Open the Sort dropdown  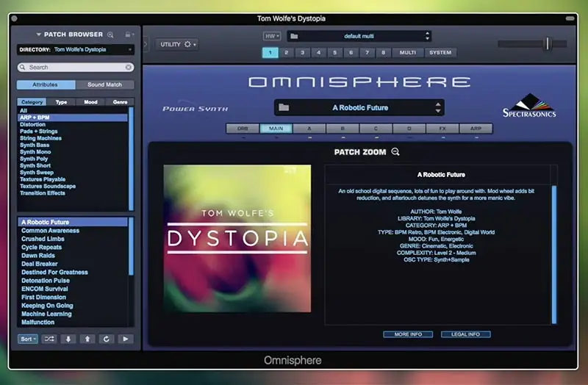[x=28, y=339]
